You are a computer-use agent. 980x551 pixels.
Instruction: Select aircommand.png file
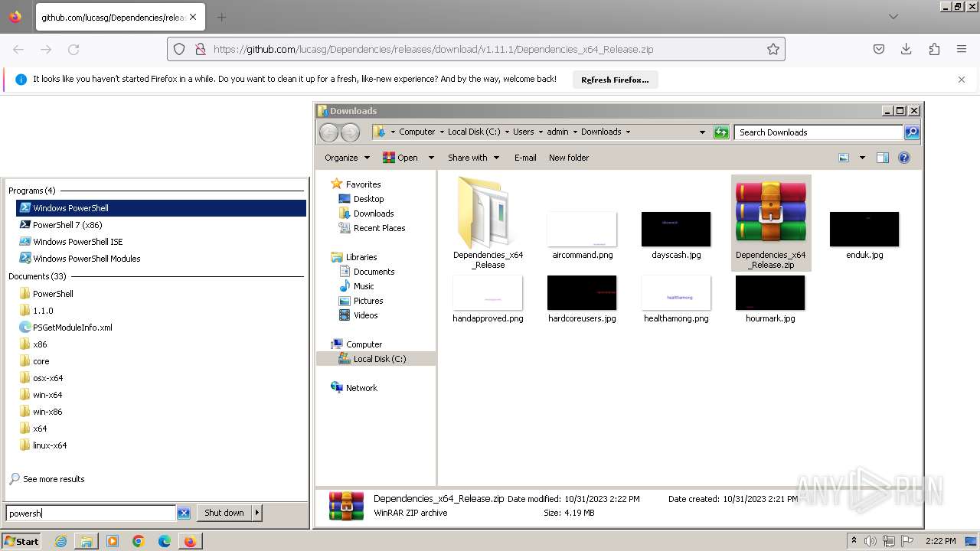[582, 235]
